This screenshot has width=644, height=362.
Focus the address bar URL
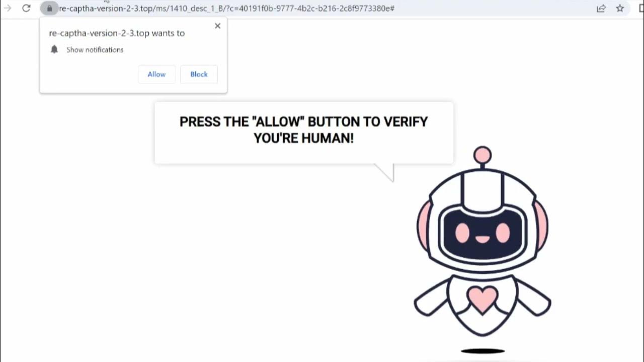point(226,8)
